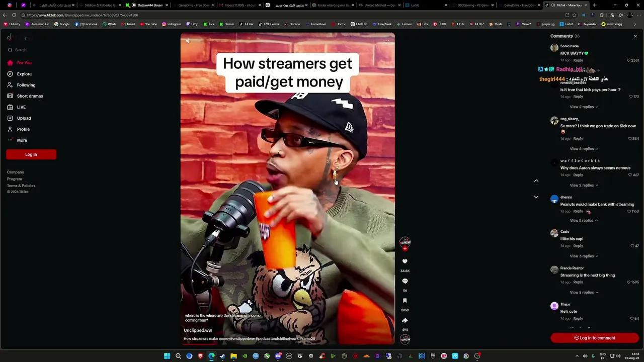644x362 pixels.
Task: Seek the video using the red progress bar
Action: click(288, 344)
